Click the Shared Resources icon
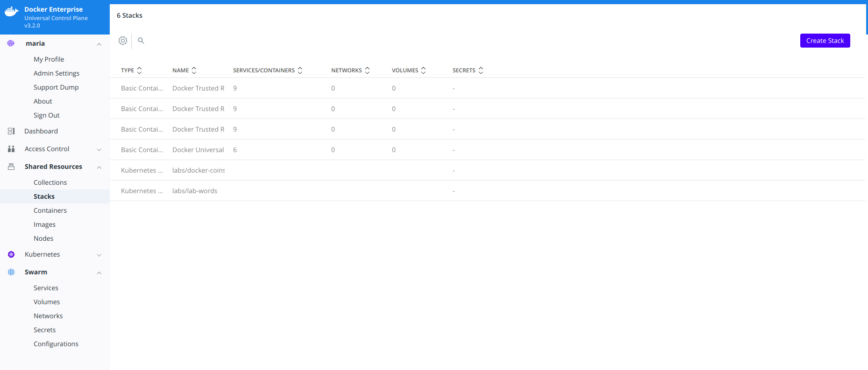This screenshot has height=370, width=868. [11, 167]
